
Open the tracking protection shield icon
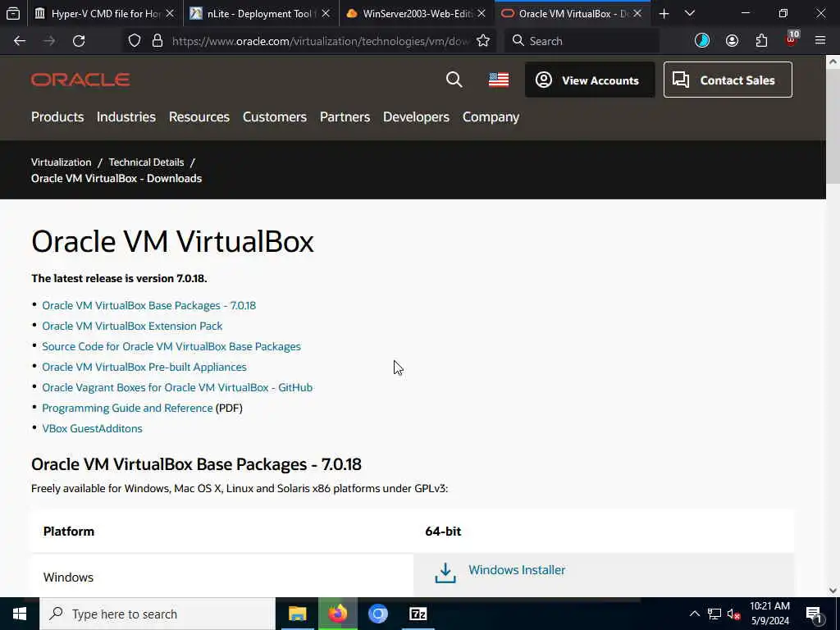(135, 41)
